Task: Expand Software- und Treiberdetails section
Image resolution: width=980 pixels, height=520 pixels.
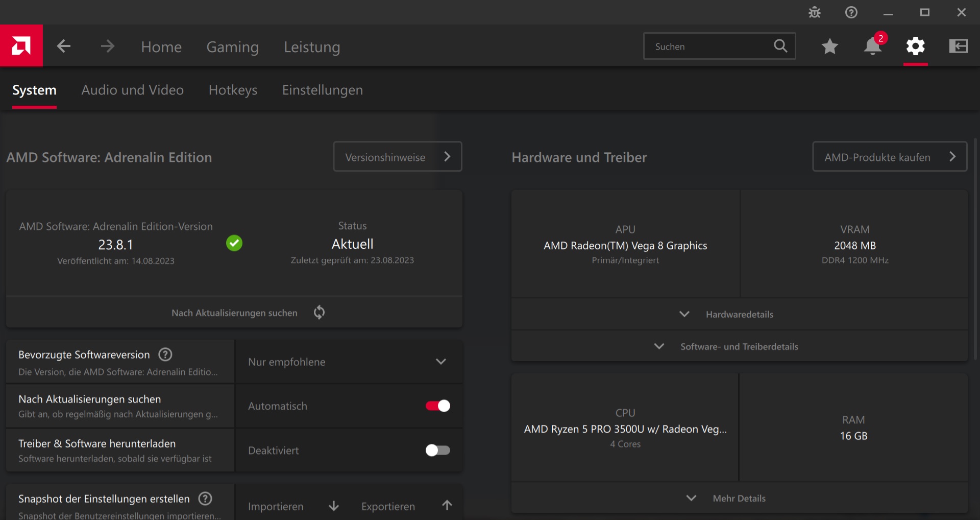Action: 740,346
